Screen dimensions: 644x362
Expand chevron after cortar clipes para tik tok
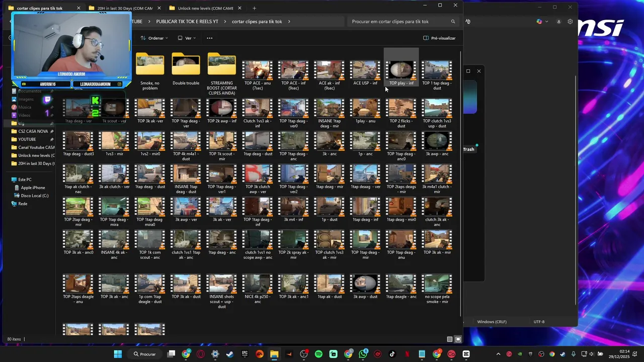tap(289, 22)
